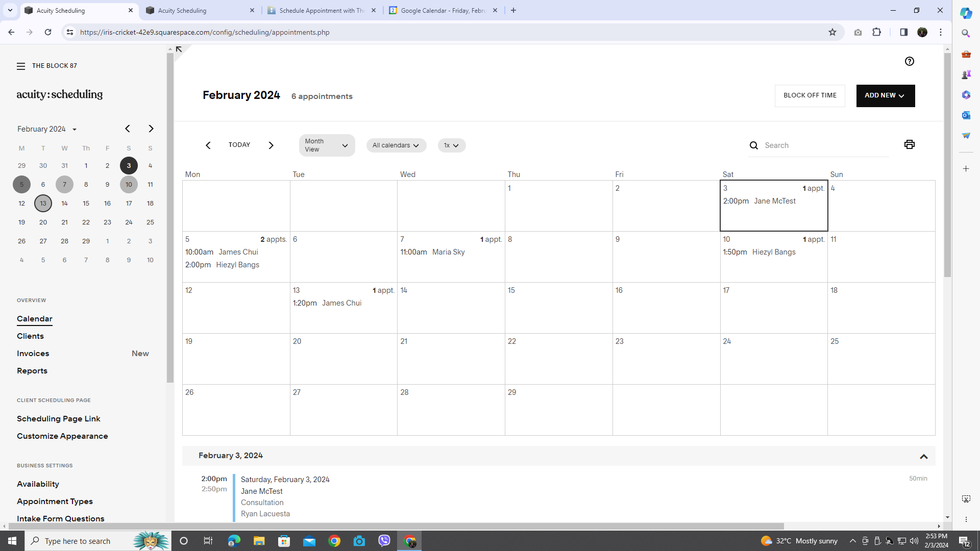Open browser extensions puzzle icon
Image resolution: width=980 pixels, height=551 pixels.
click(876, 32)
